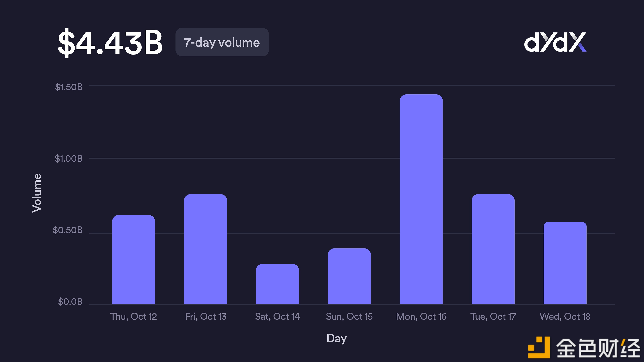Select the Sat, Oct 14 volume bar
This screenshot has height=362, width=644.
(277, 284)
